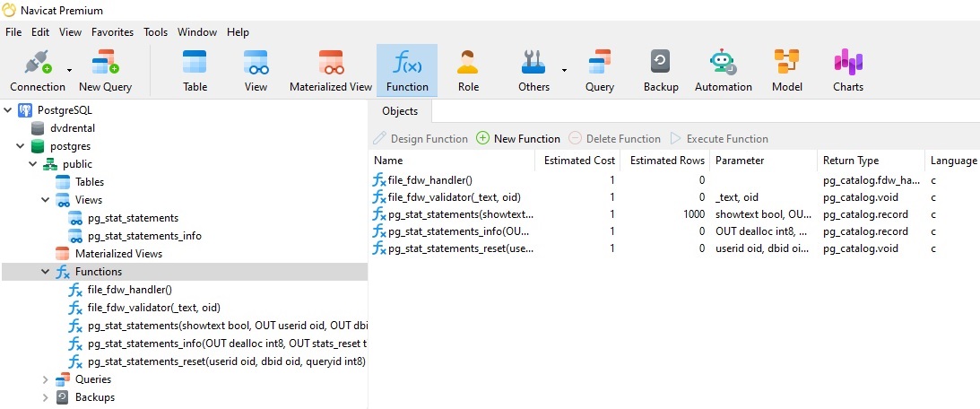Open the Help menu
This screenshot has width=980, height=409.
click(238, 32)
